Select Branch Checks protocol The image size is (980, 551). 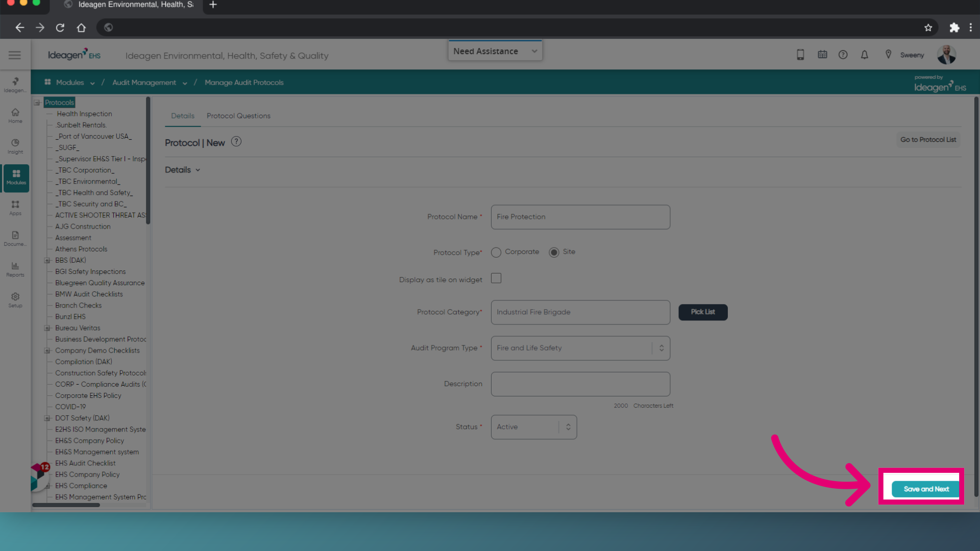tap(78, 305)
